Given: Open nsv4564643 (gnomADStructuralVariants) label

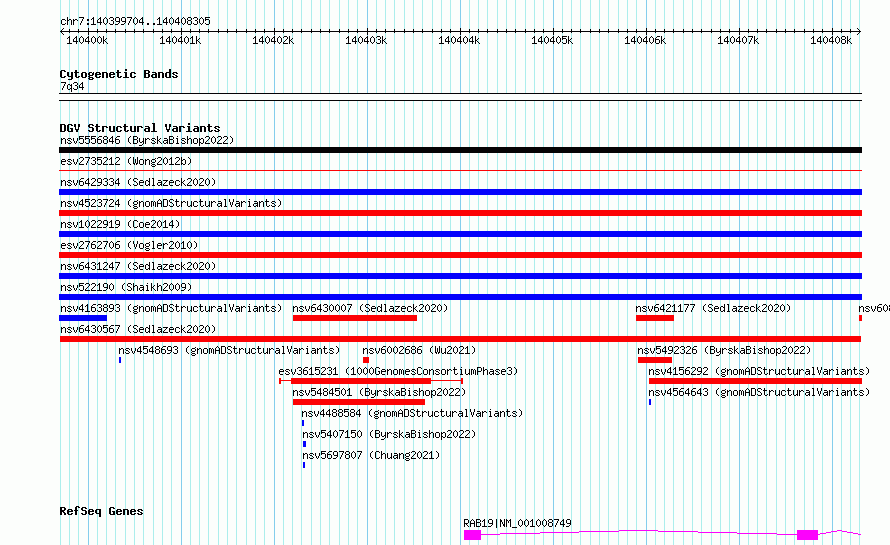Looking at the screenshot, I should (x=759, y=392).
